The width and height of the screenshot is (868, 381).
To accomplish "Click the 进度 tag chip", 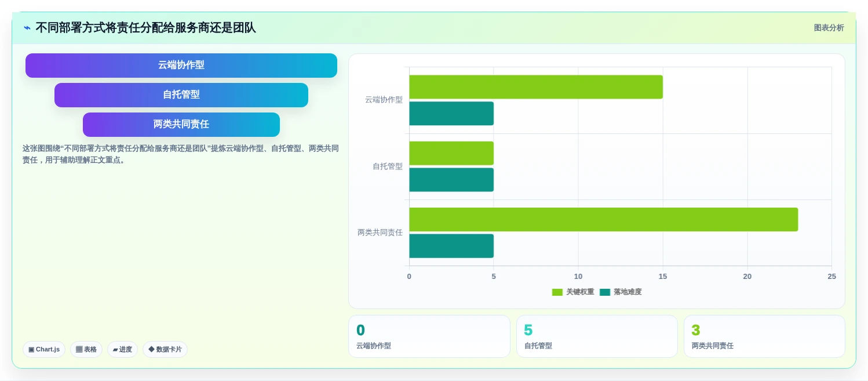I will (122, 350).
